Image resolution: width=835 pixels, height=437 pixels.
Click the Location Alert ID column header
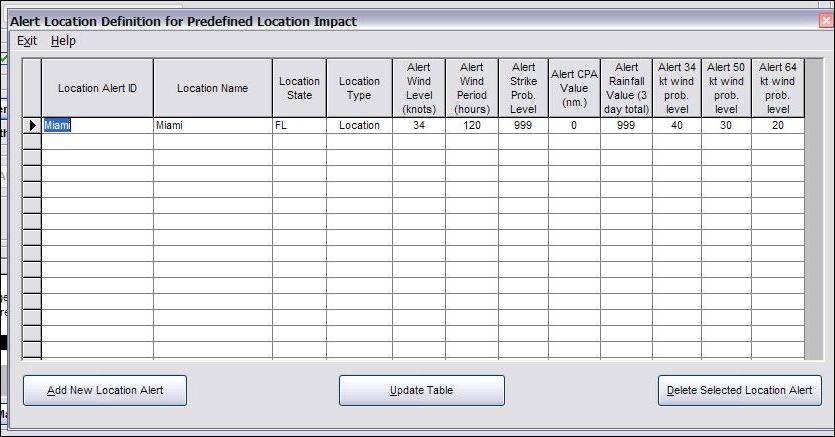tap(97, 88)
